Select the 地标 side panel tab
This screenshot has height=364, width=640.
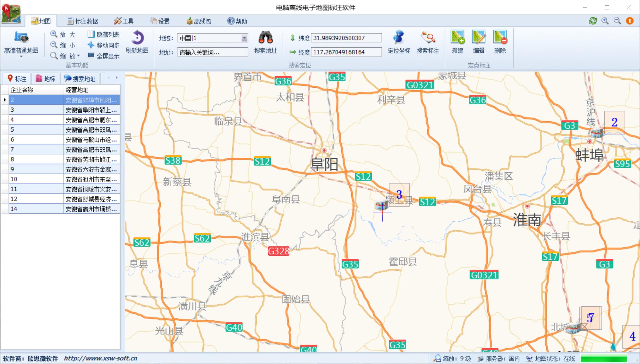click(45, 78)
